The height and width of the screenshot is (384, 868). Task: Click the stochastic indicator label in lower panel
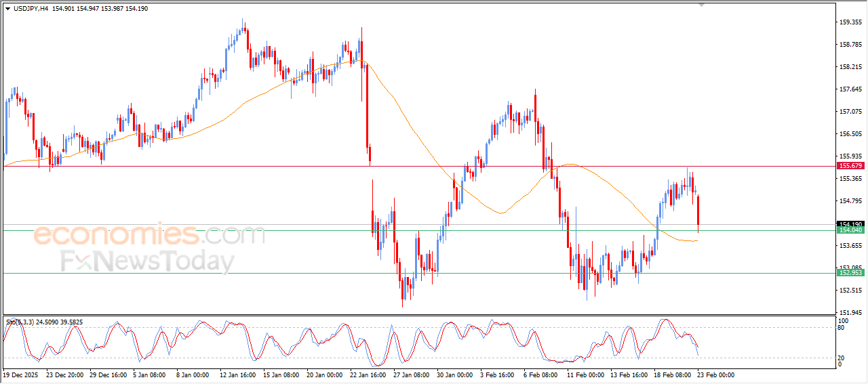pos(43,322)
